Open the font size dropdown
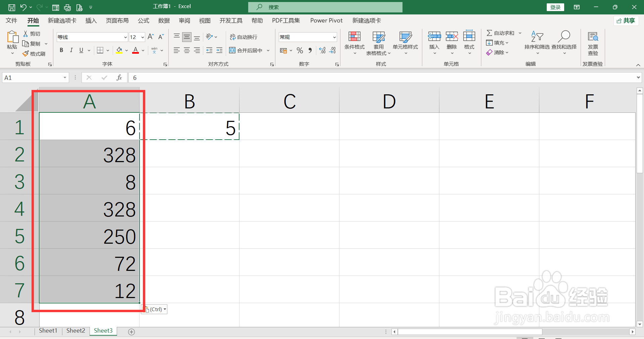This screenshot has height=339, width=644. click(143, 37)
